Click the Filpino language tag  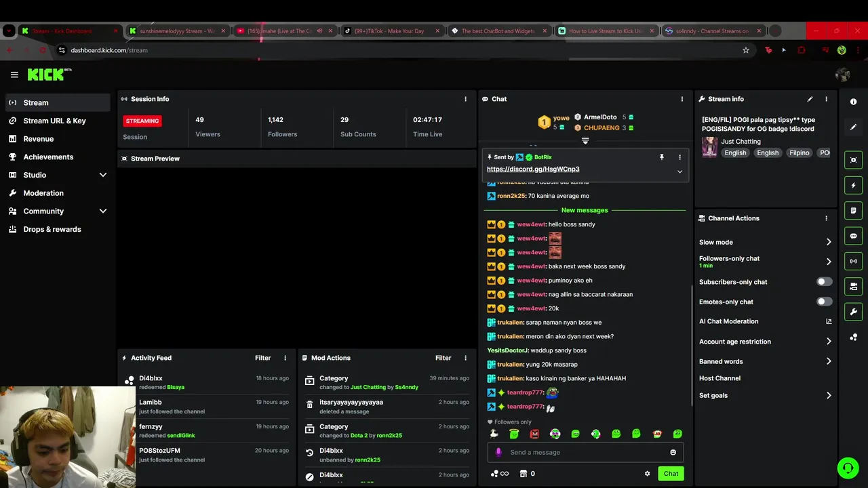pyautogui.click(x=799, y=153)
